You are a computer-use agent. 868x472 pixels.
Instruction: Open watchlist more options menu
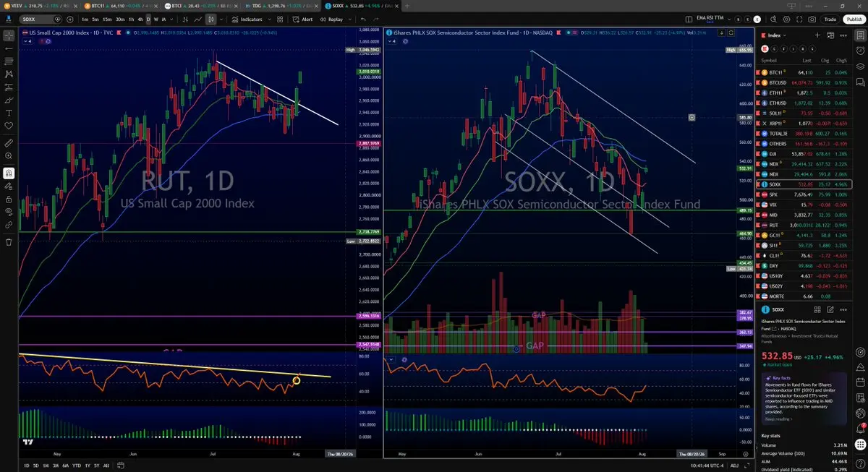(x=843, y=35)
